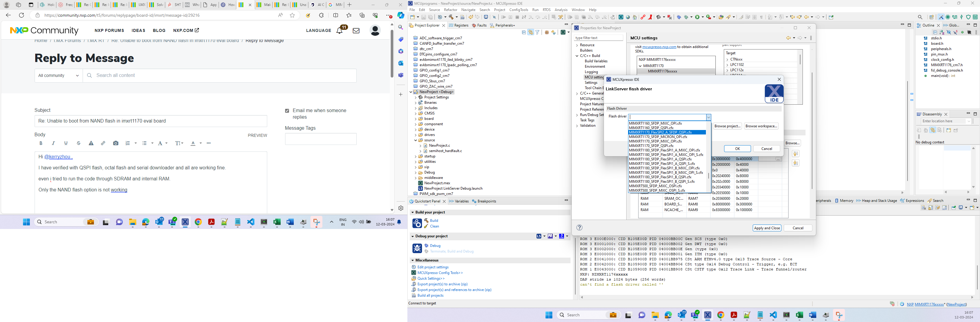980x322 pixels.
Task: Insert a link in the reply body
Action: click(x=103, y=143)
